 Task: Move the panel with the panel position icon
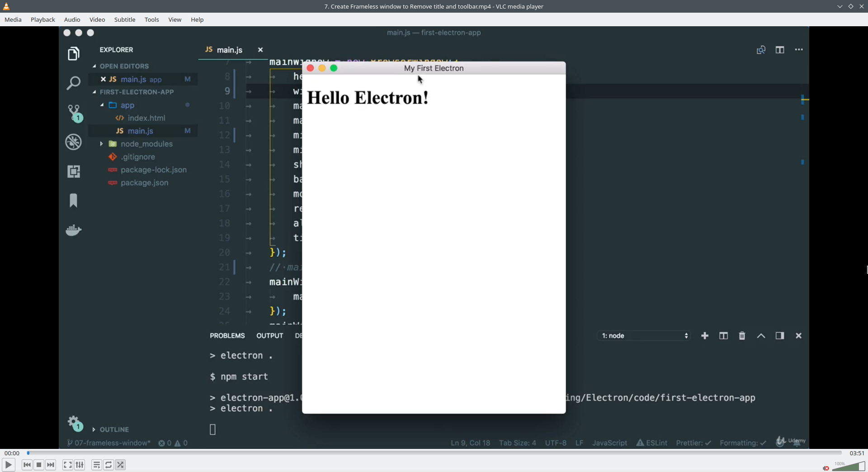780,336
